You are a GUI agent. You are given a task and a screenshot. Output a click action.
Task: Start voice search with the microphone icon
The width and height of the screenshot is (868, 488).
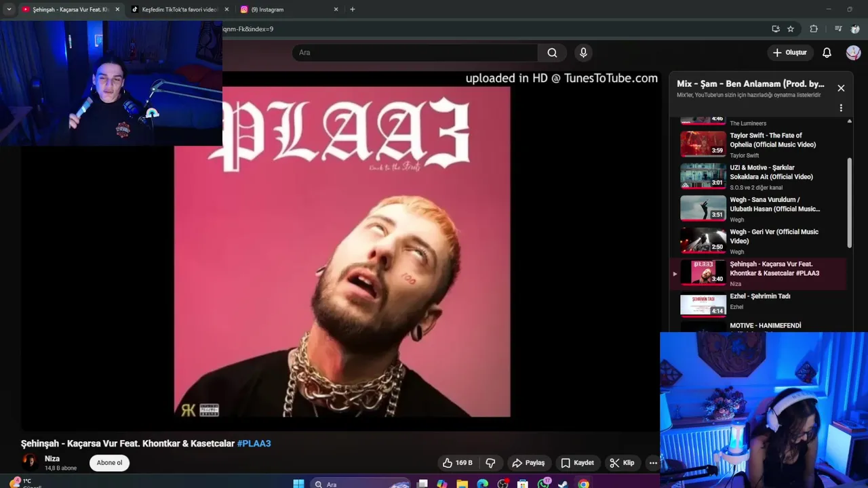[583, 53]
